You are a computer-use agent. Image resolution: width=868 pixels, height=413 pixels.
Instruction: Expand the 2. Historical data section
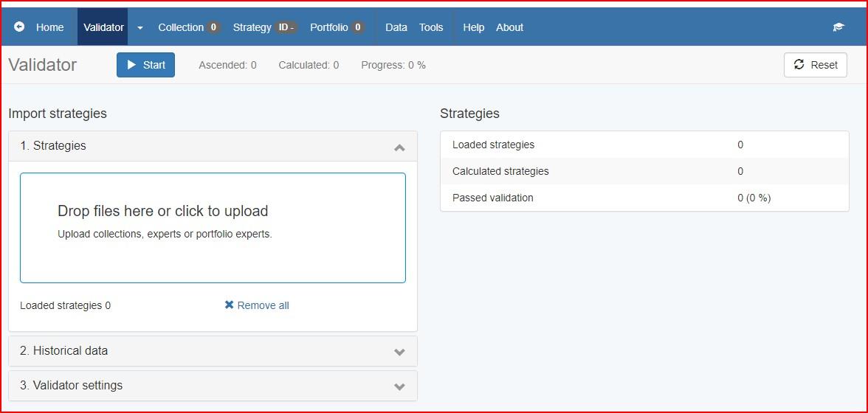[x=213, y=351]
